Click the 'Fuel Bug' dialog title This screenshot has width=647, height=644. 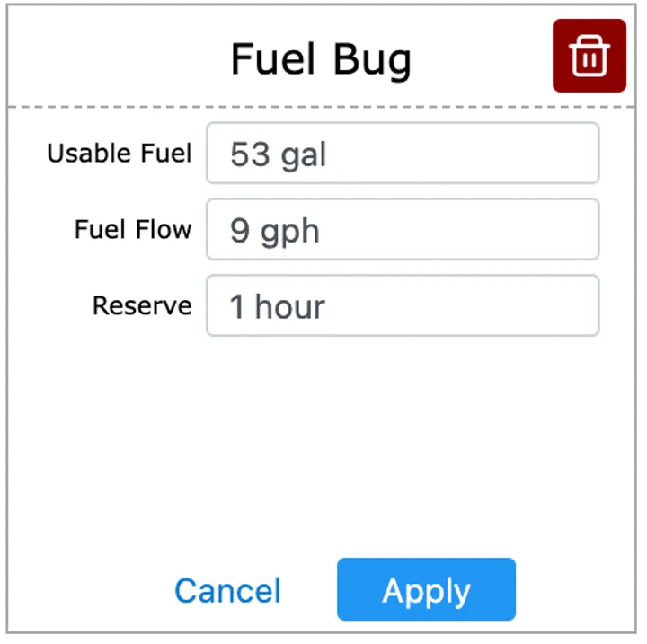[x=321, y=59]
